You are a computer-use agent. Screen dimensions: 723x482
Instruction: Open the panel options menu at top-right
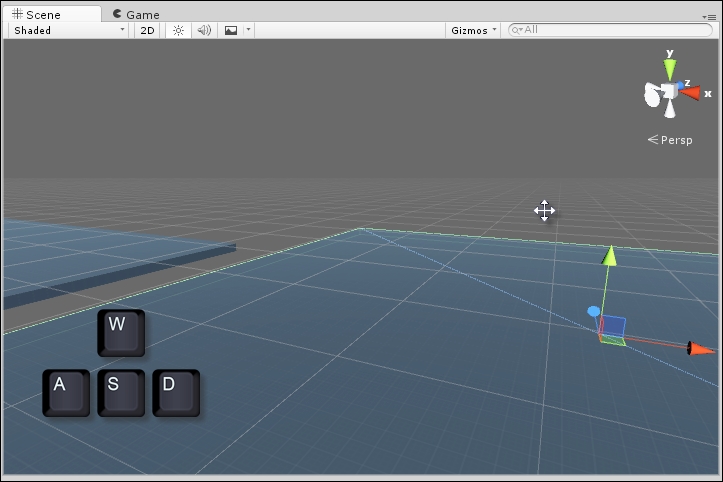(x=709, y=16)
